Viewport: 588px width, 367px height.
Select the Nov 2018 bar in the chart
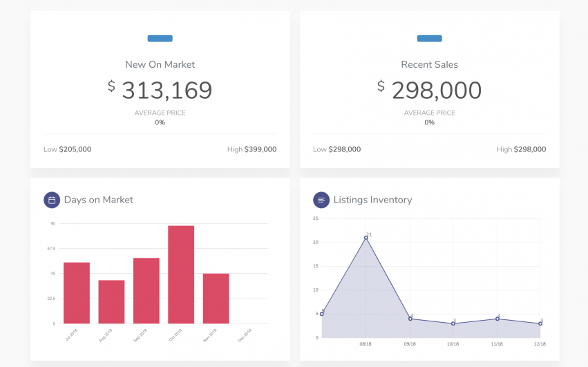(216, 299)
